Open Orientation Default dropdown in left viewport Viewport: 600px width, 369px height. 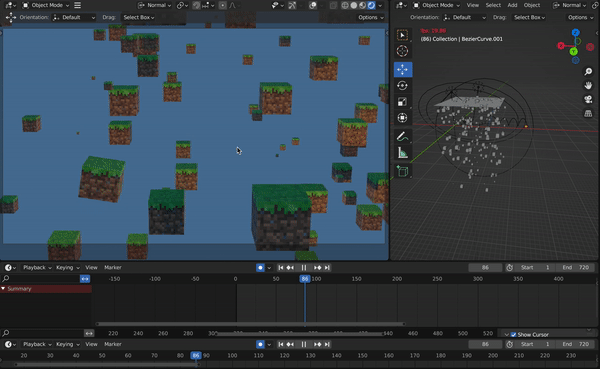tap(74, 17)
